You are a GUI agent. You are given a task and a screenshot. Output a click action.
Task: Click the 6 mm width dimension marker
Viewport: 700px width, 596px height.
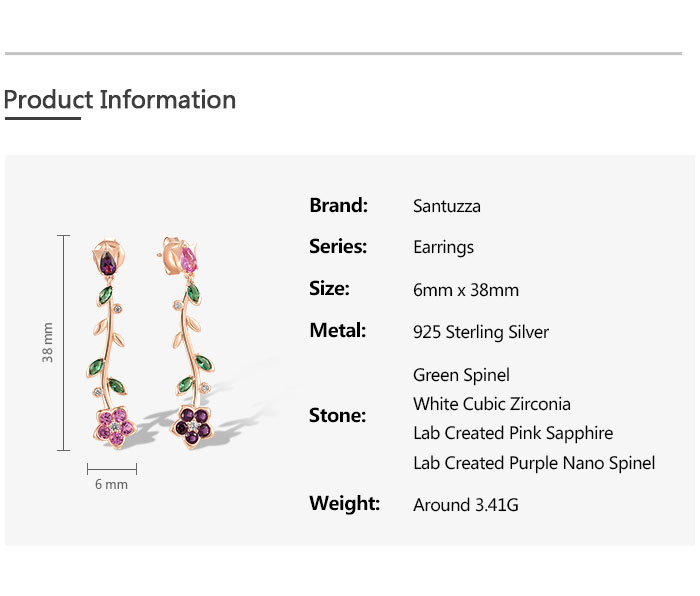coord(111,484)
